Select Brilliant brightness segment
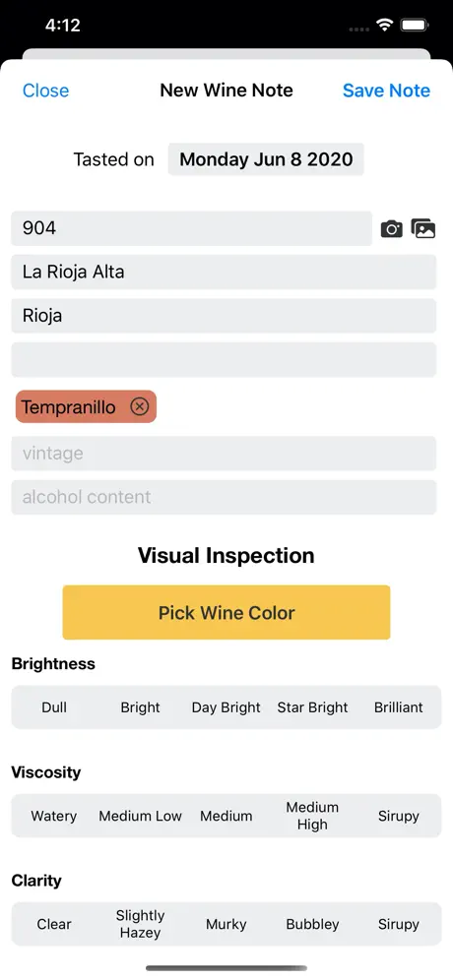The height and width of the screenshot is (980, 453). (x=399, y=707)
